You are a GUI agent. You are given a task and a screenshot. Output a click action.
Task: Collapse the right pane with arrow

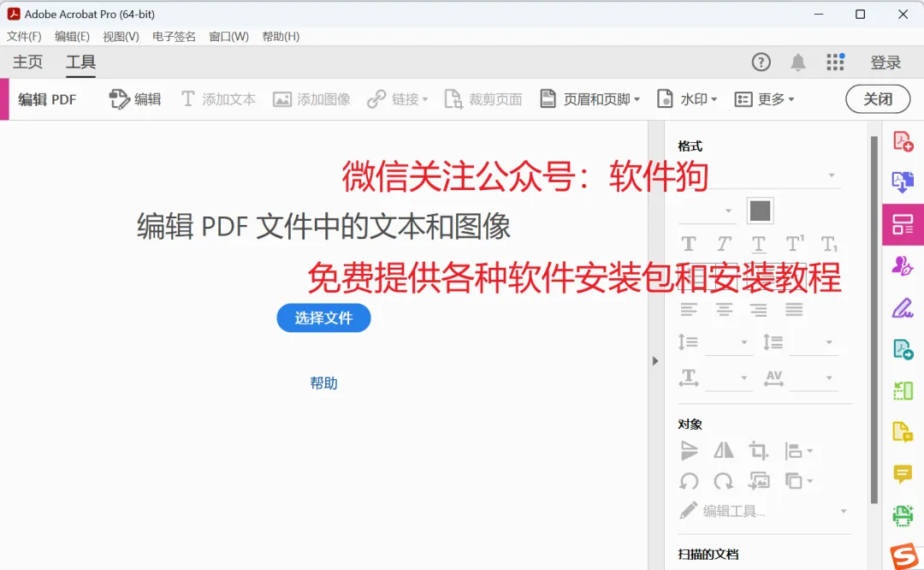point(655,361)
